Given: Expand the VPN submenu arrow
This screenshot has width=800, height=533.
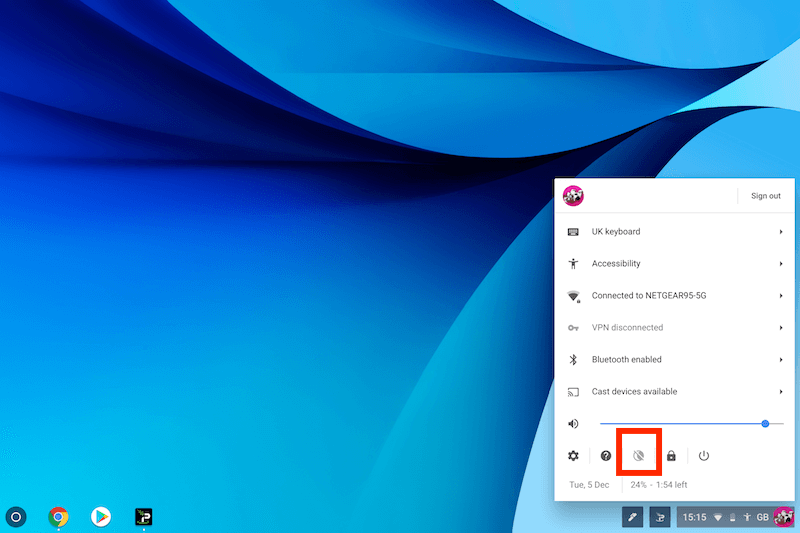Looking at the screenshot, I should (x=781, y=327).
